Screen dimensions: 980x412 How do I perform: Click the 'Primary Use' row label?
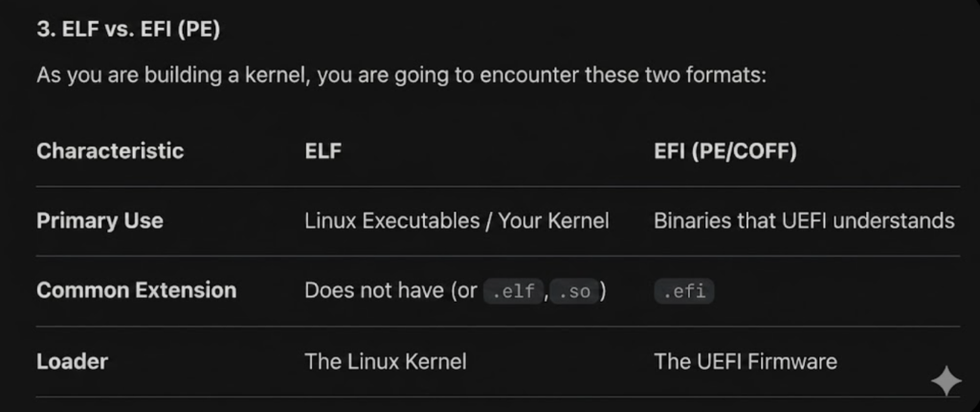[x=100, y=220]
